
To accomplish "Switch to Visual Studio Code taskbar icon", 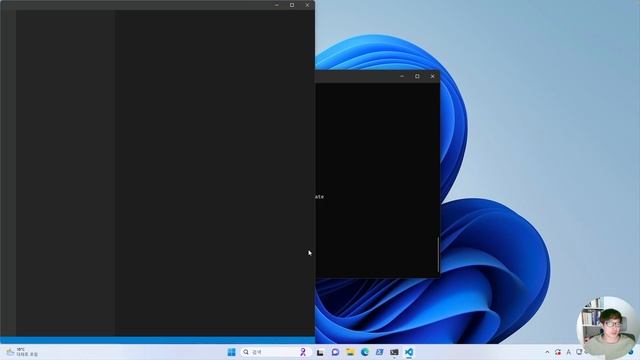I will point(409,352).
